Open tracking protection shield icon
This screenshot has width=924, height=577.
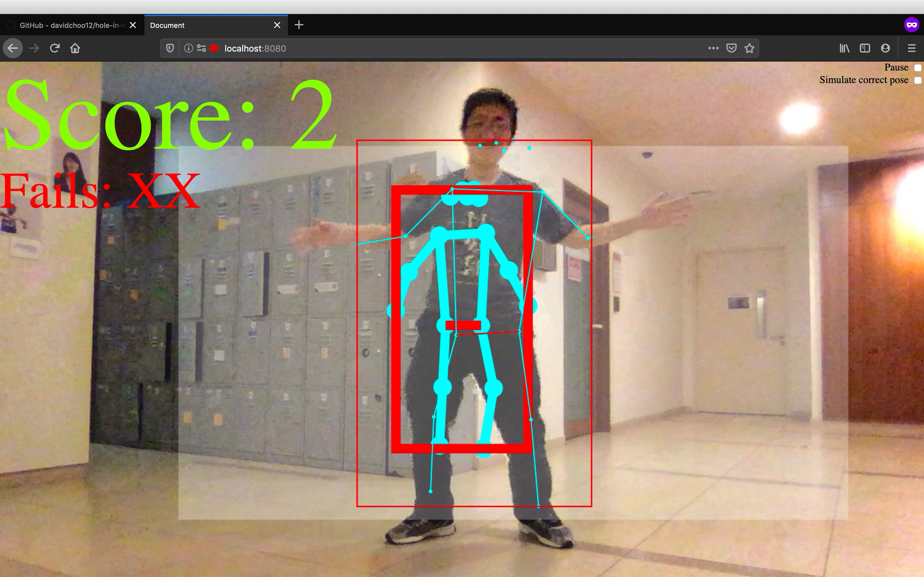(x=170, y=48)
